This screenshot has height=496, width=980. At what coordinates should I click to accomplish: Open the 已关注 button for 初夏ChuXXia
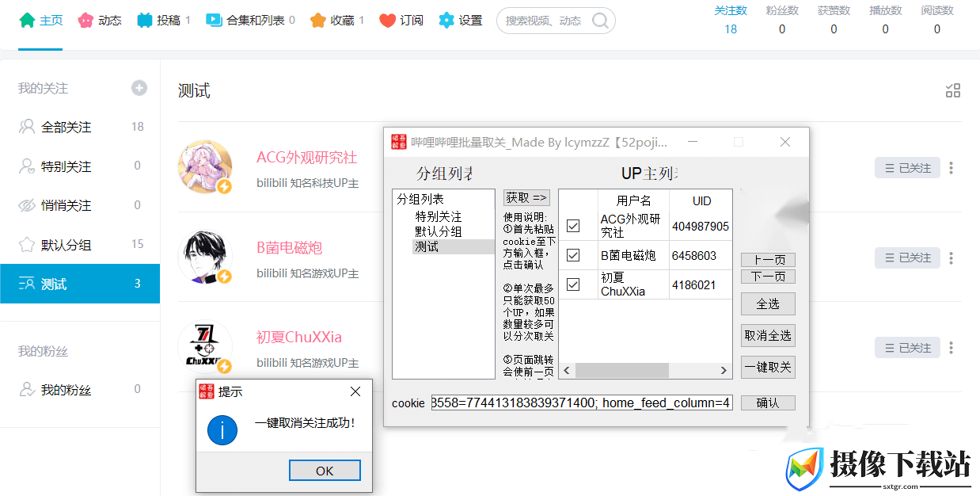coord(908,347)
